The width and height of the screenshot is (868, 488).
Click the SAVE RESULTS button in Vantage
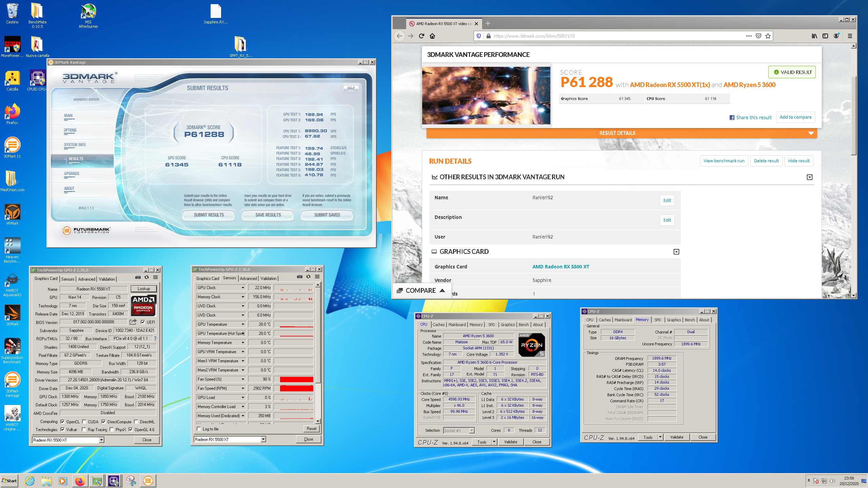(268, 215)
